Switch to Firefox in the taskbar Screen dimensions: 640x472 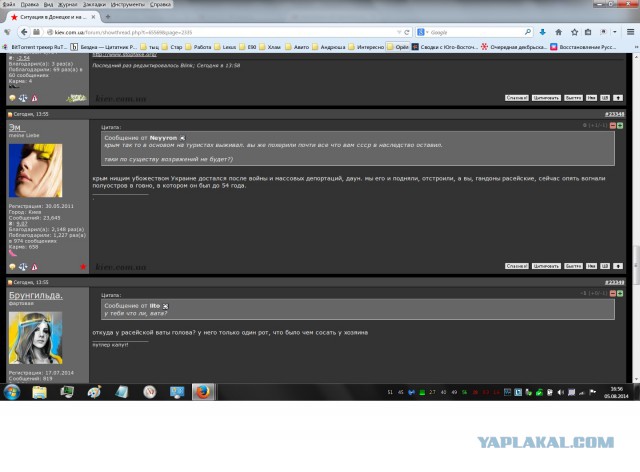(x=203, y=392)
